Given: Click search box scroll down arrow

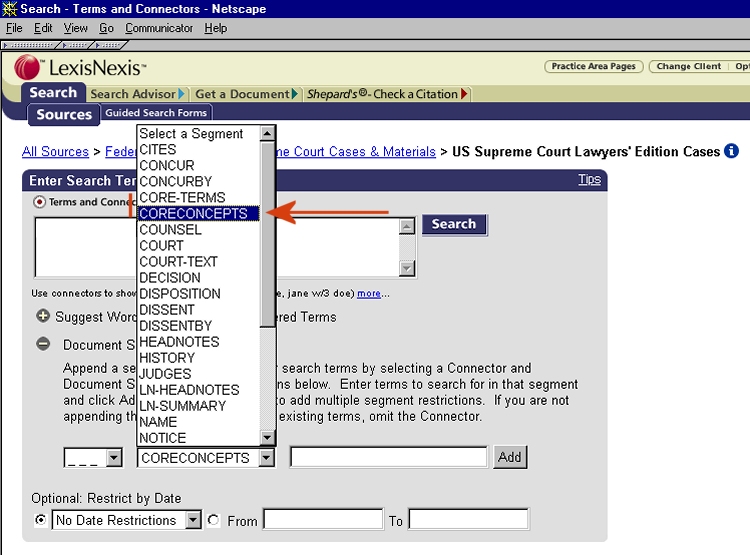Looking at the screenshot, I should pyautogui.click(x=407, y=268).
